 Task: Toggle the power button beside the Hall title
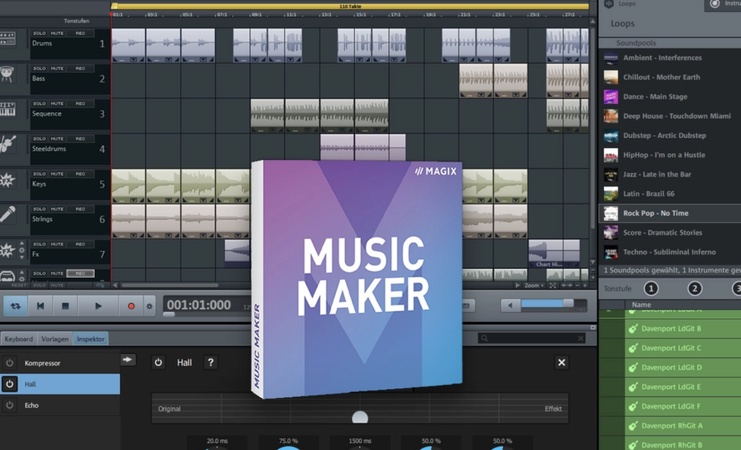click(158, 363)
